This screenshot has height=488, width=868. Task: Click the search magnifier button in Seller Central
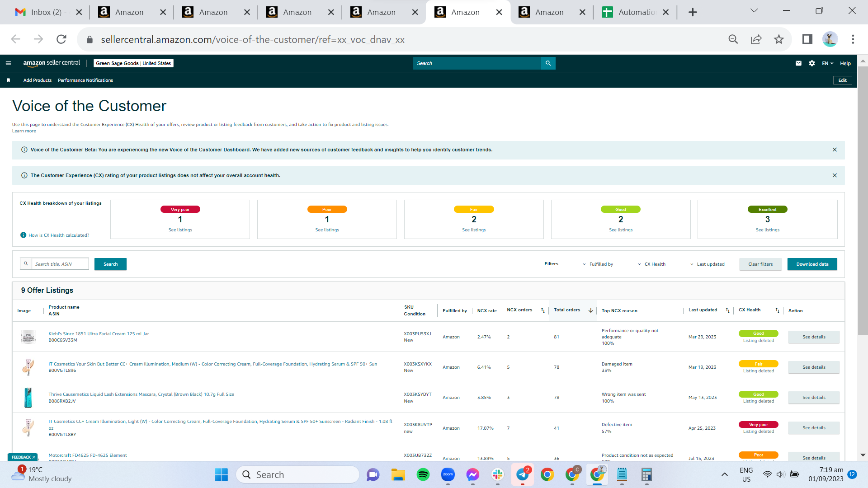[x=548, y=63]
